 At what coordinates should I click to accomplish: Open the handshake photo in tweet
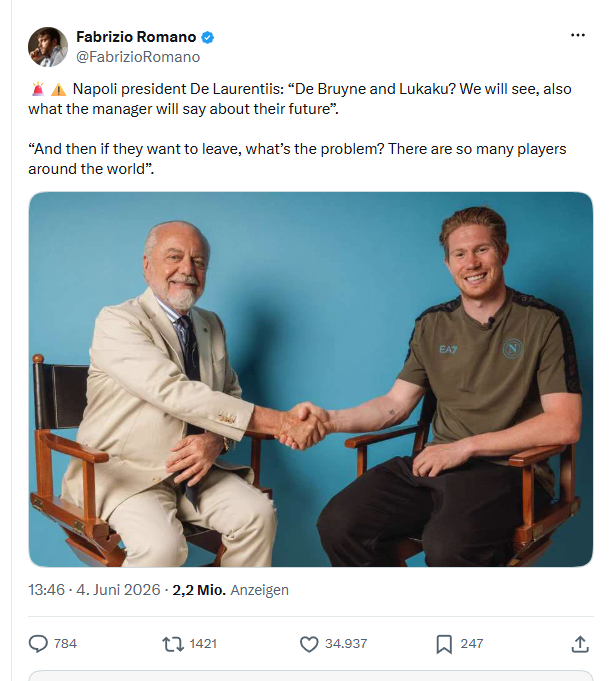(311, 379)
